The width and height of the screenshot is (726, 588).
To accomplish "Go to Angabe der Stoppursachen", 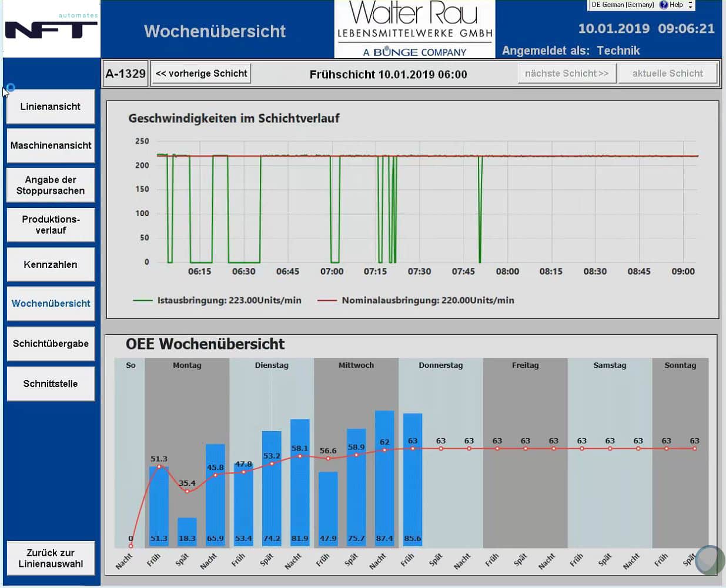I will pos(51,185).
